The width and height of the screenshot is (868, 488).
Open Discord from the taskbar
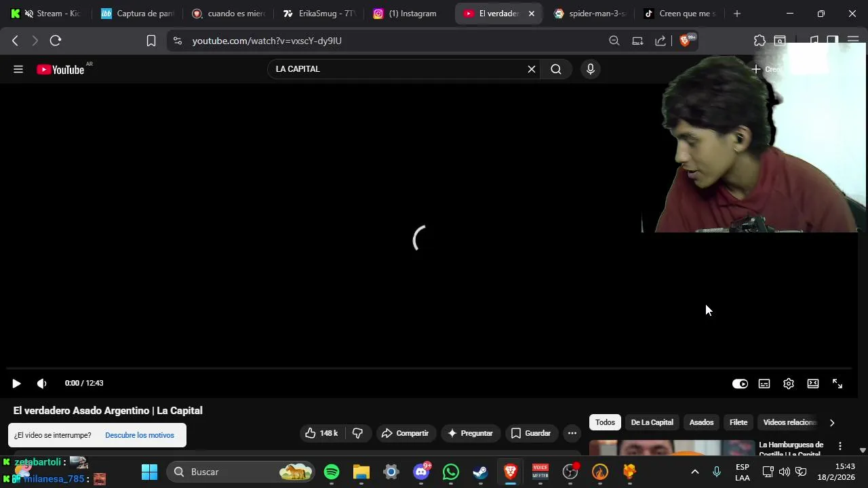(x=421, y=472)
